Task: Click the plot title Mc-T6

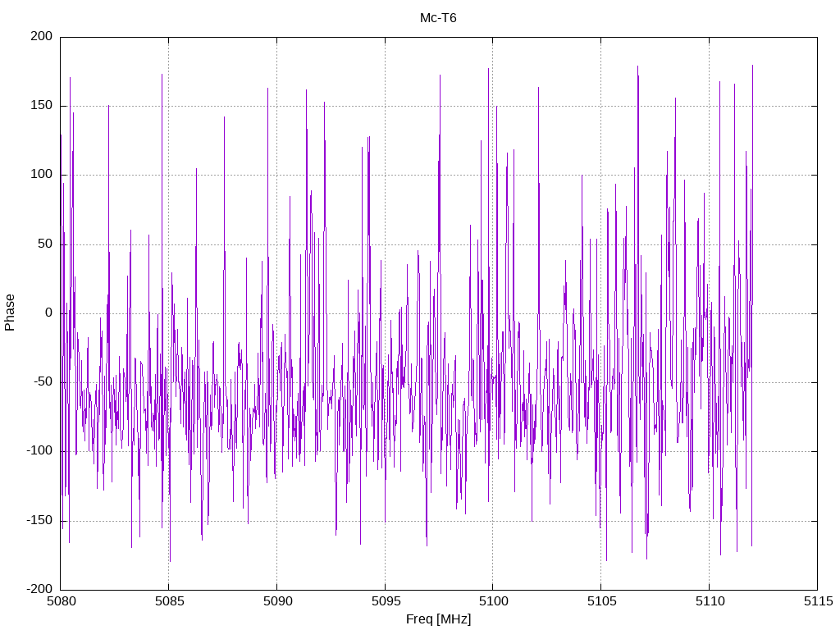Action: pyautogui.click(x=438, y=18)
